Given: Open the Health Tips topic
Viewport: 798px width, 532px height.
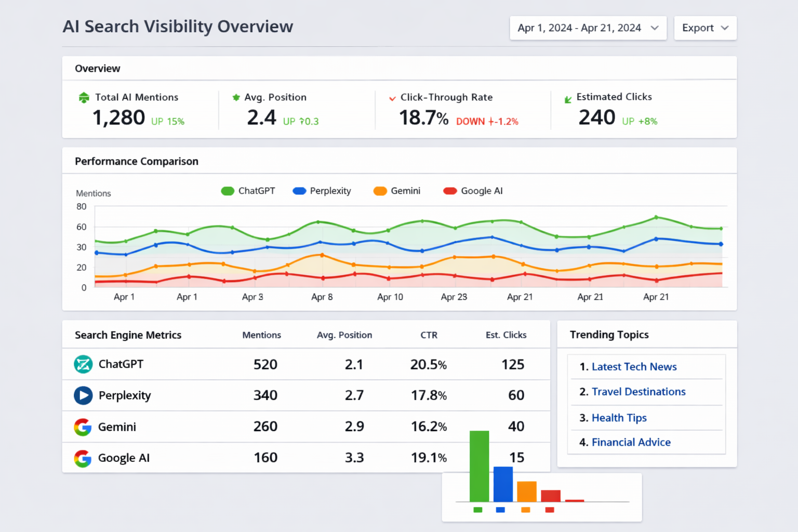Looking at the screenshot, I should click(x=619, y=418).
